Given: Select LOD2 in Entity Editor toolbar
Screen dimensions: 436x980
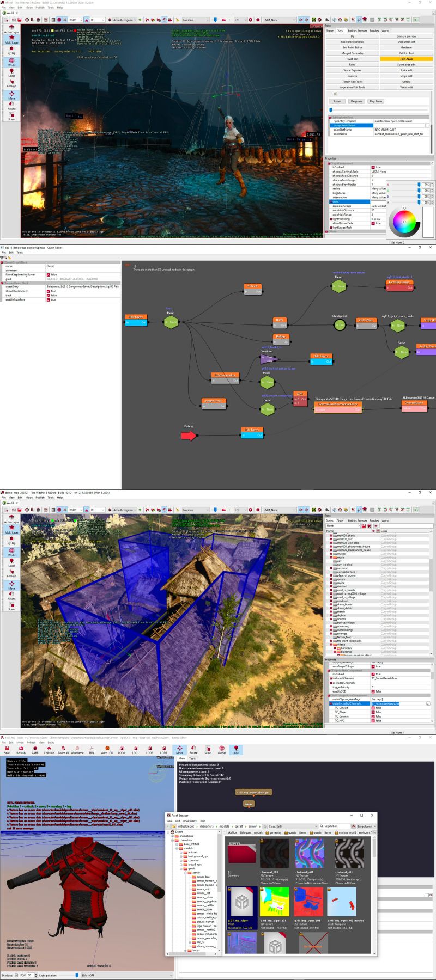Looking at the screenshot, I should pyautogui.click(x=149, y=750).
